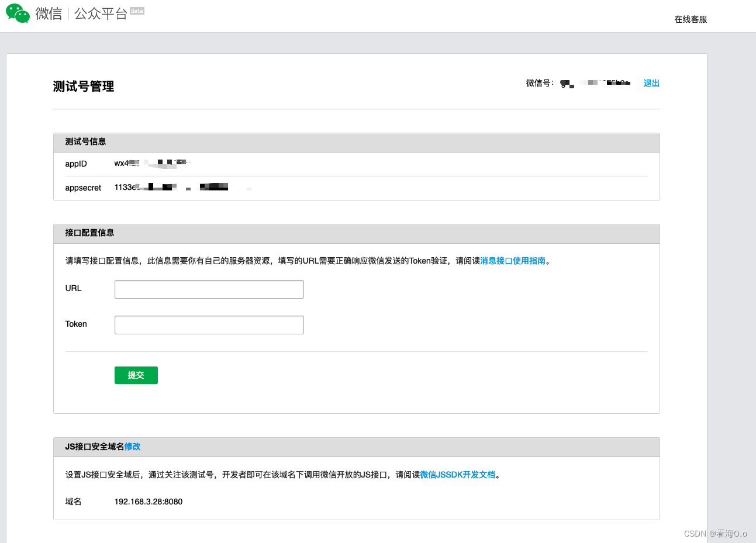Click the appsecret label
This screenshot has height=543, width=756.
pos(83,188)
